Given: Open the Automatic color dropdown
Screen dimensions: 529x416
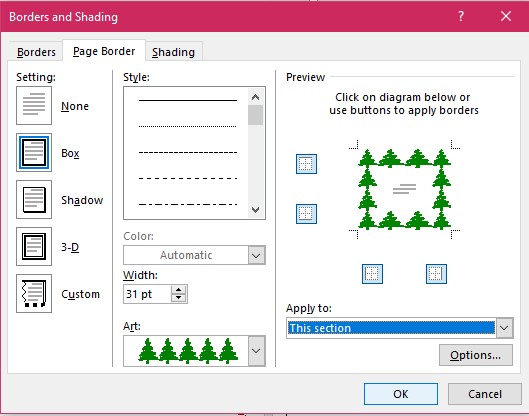Looking at the screenshot, I should 256,255.
